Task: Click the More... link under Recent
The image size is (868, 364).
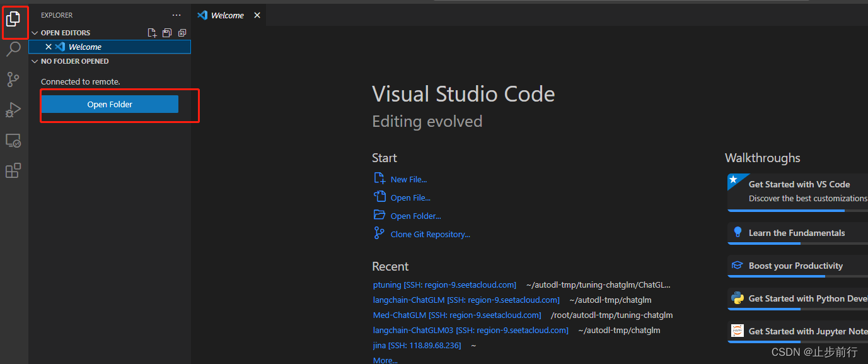Action: click(385, 360)
